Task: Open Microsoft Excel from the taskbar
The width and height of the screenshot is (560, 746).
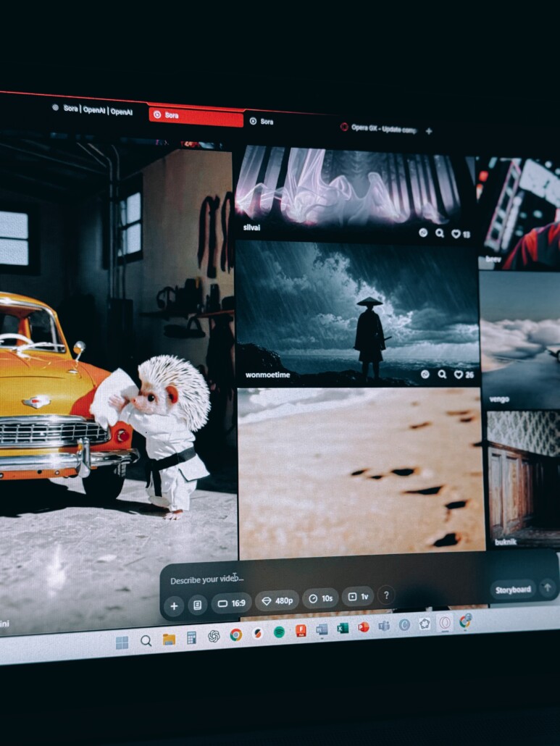Action: pos(343,628)
